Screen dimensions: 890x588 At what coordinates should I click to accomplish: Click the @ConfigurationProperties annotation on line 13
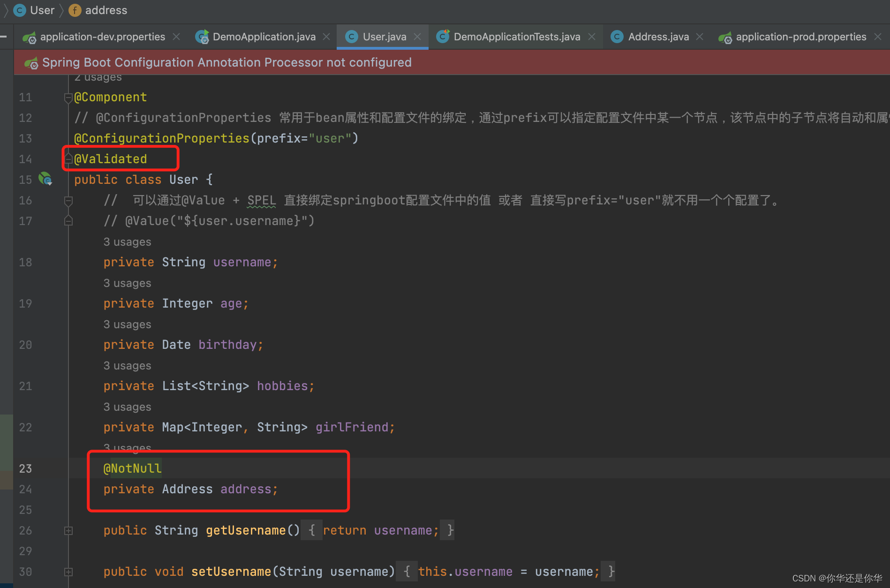click(x=162, y=138)
